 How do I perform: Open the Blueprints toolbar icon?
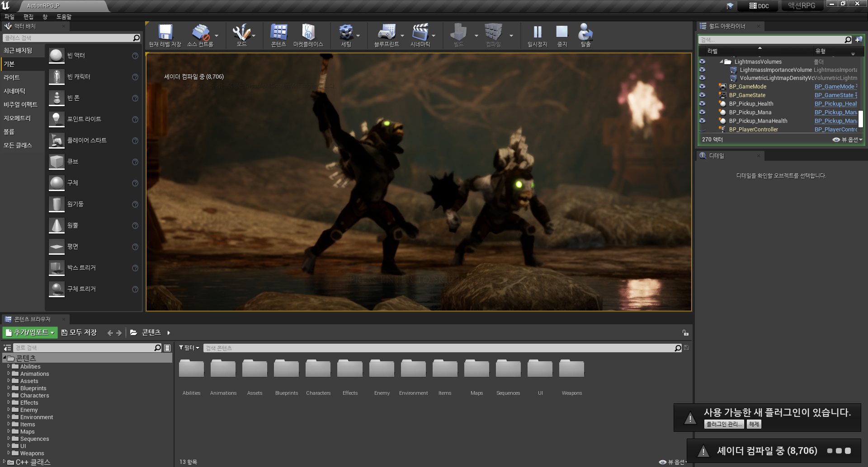(x=387, y=32)
